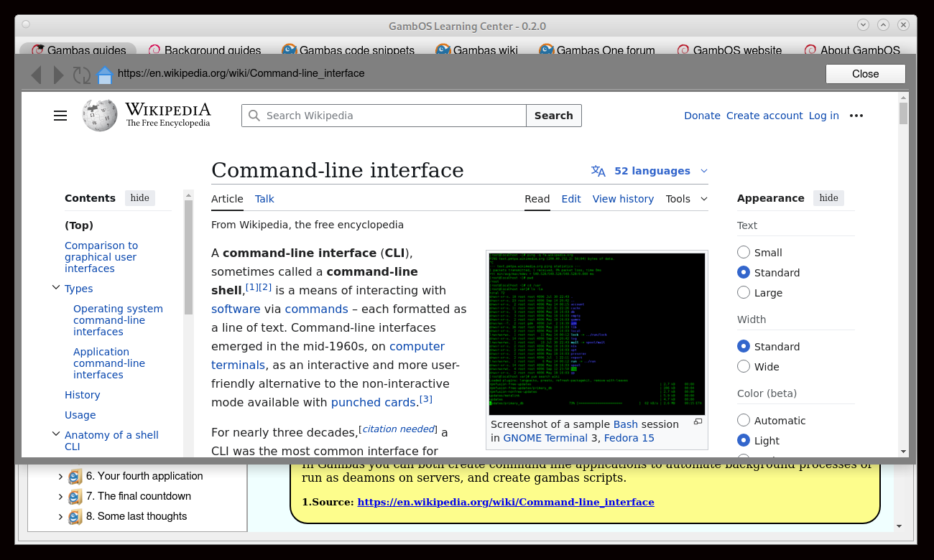The width and height of the screenshot is (934, 560).
Task: Click the Wikipedia globe logo
Action: 99,116
